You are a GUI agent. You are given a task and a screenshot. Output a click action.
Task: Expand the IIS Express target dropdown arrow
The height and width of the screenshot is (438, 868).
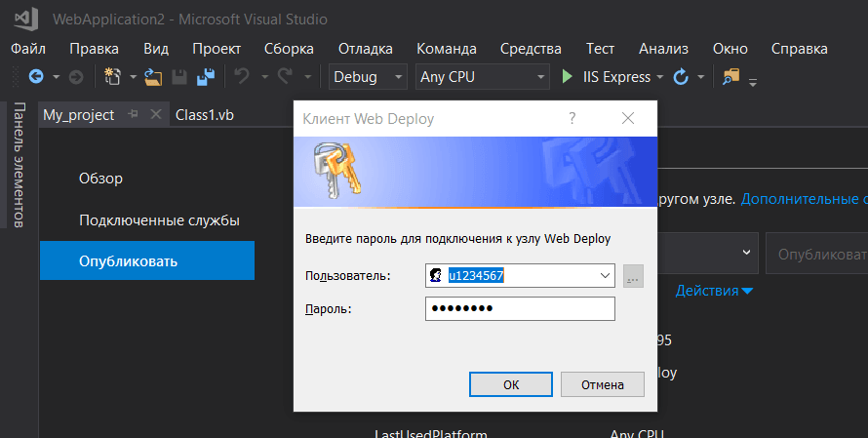click(x=659, y=77)
